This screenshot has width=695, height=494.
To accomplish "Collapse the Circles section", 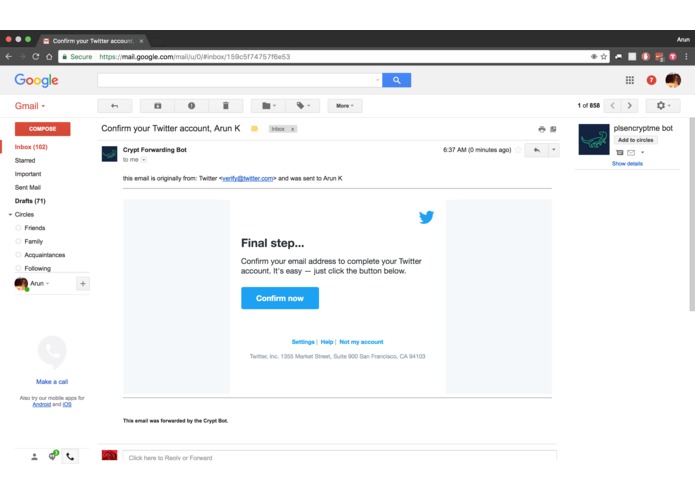I will [x=10, y=214].
